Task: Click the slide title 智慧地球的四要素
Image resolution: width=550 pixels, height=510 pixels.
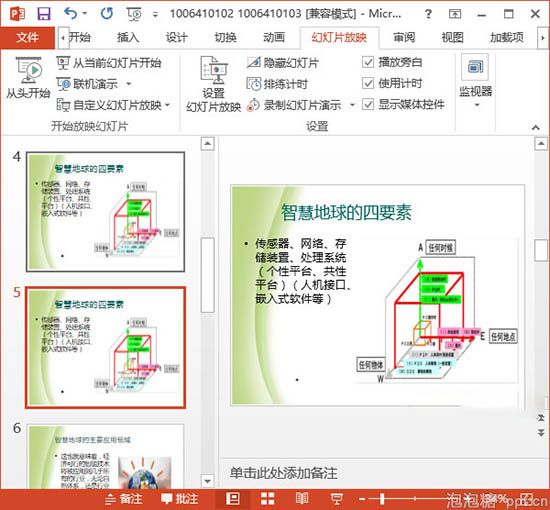Action: click(346, 212)
